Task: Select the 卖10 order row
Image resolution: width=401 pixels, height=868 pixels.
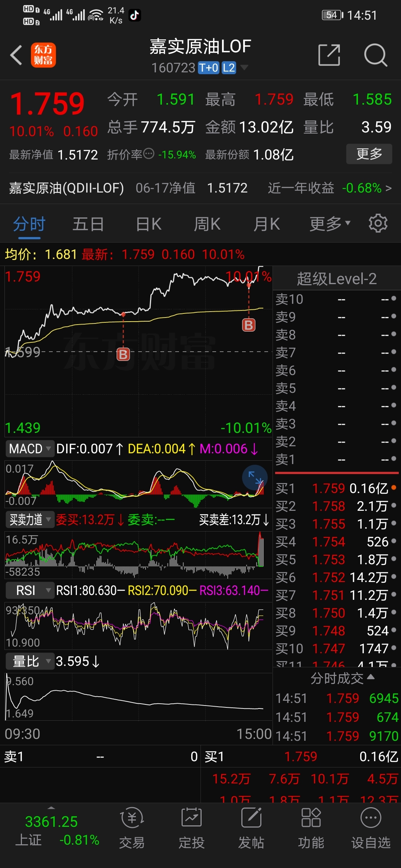Action: (336, 299)
